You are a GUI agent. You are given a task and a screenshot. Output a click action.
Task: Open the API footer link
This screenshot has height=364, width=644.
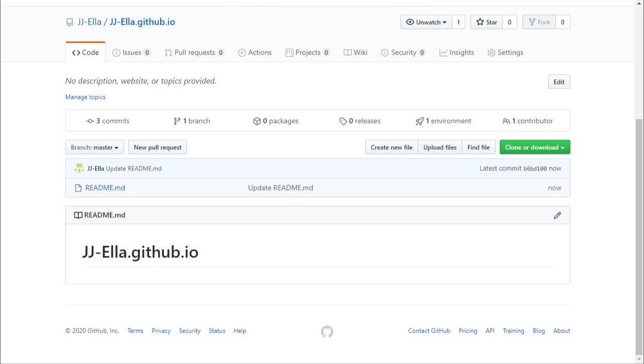(490, 331)
